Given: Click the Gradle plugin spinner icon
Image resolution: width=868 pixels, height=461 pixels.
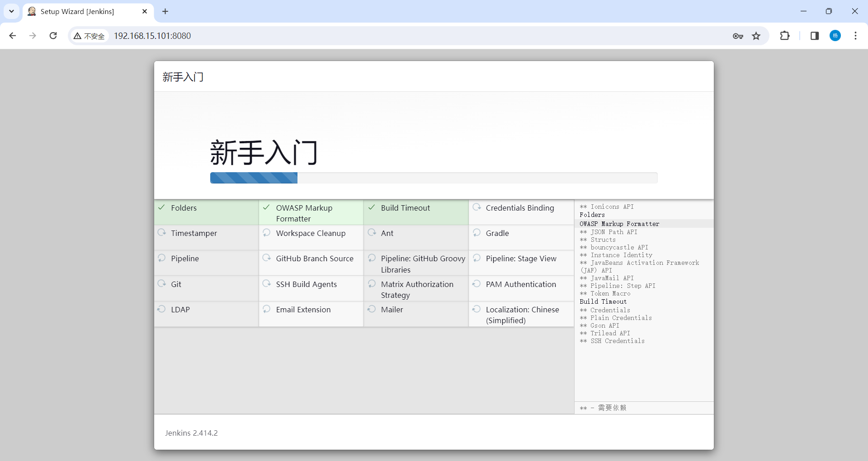Looking at the screenshot, I should click(476, 233).
